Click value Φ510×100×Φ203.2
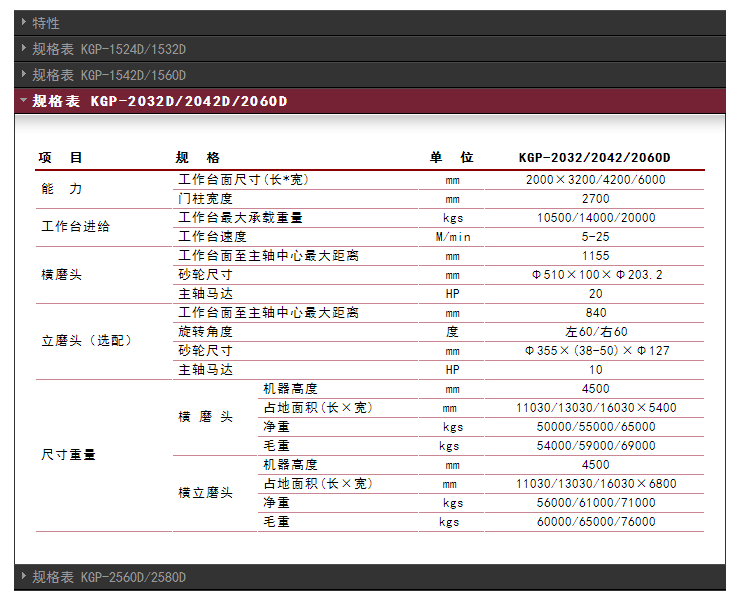This screenshot has height=605, width=744. pyautogui.click(x=597, y=275)
